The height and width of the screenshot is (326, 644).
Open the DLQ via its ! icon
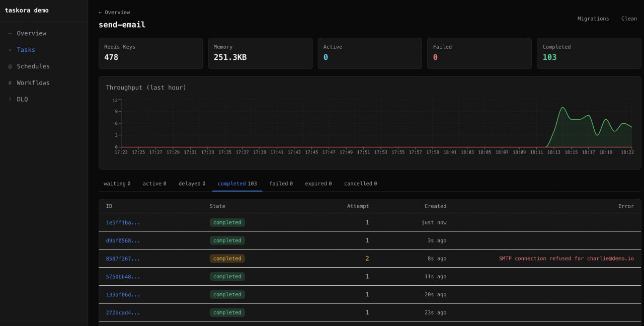(x=9, y=99)
